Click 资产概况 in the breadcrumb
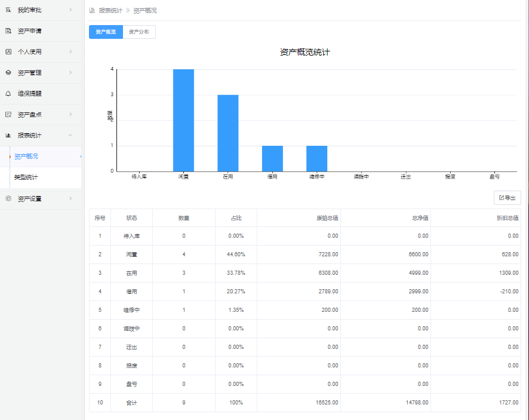Viewport: 529px width, 420px height. (x=145, y=11)
